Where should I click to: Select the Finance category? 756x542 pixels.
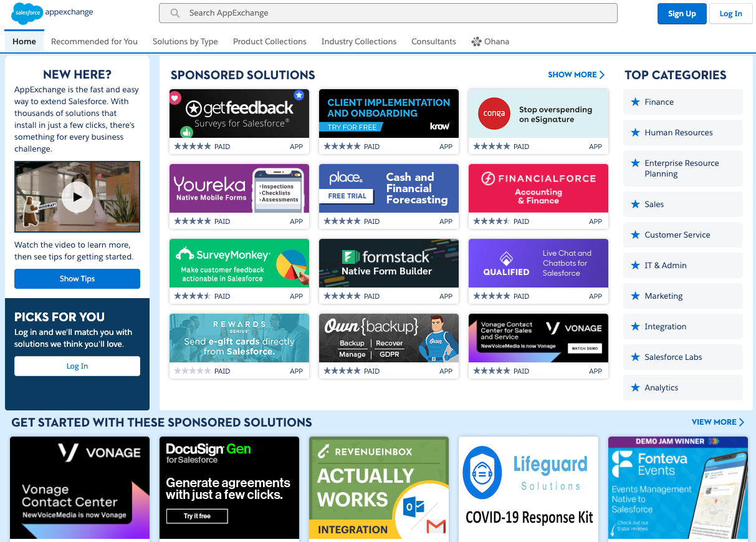pyautogui.click(x=683, y=102)
